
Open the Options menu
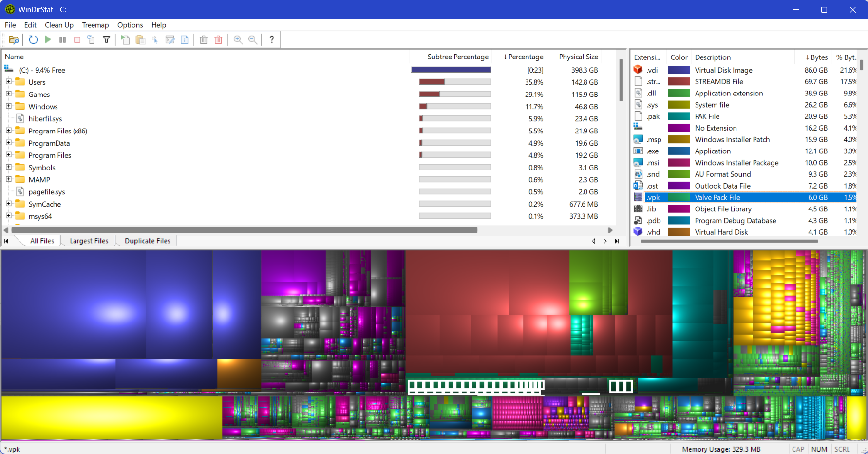click(x=130, y=25)
